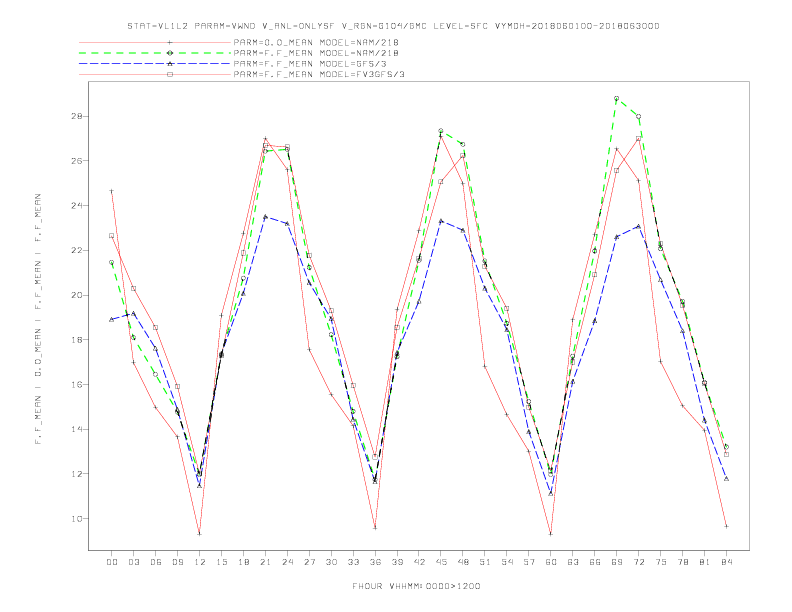The image size is (792, 612).
Task: Click x-axis tick label 06
Action: pyautogui.click(x=156, y=562)
